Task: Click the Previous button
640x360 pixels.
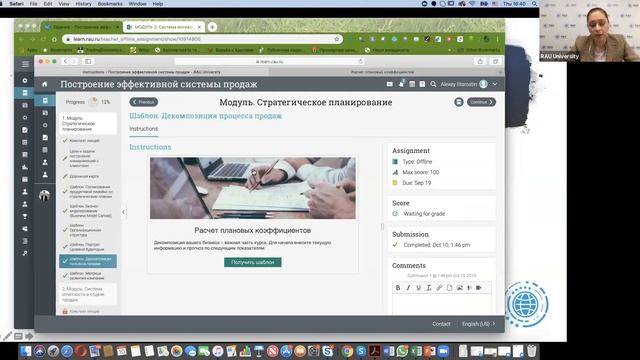Action: (x=144, y=102)
